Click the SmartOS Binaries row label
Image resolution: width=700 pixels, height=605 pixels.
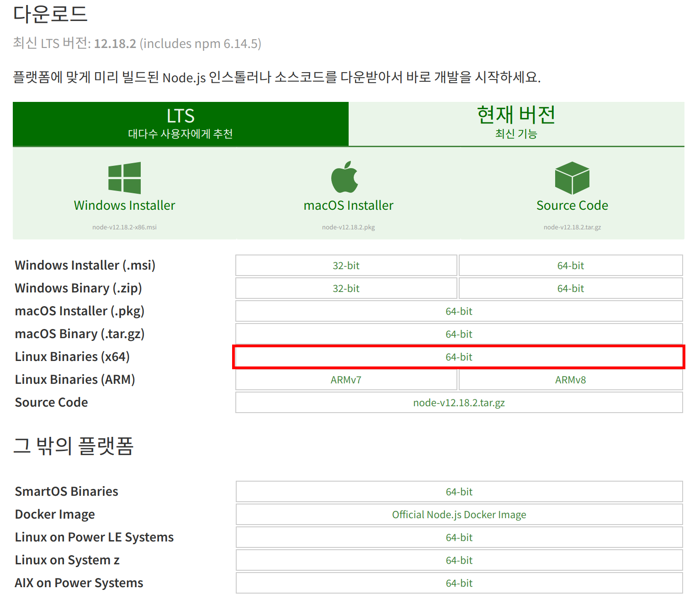tap(66, 492)
